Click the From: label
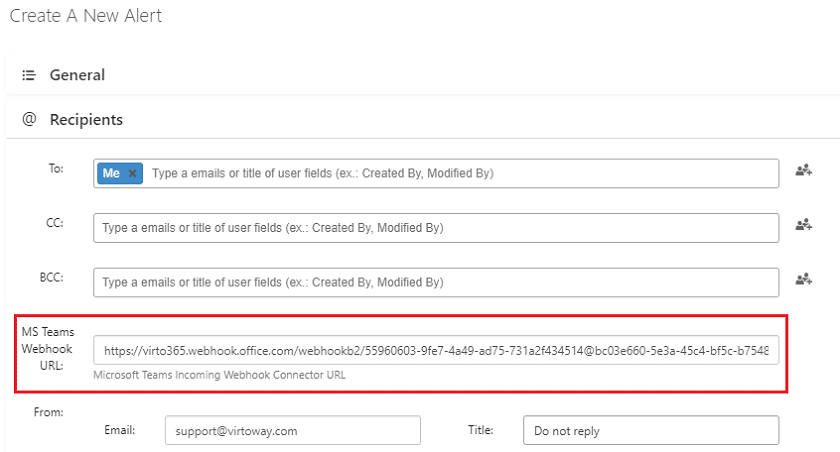 tap(48, 412)
